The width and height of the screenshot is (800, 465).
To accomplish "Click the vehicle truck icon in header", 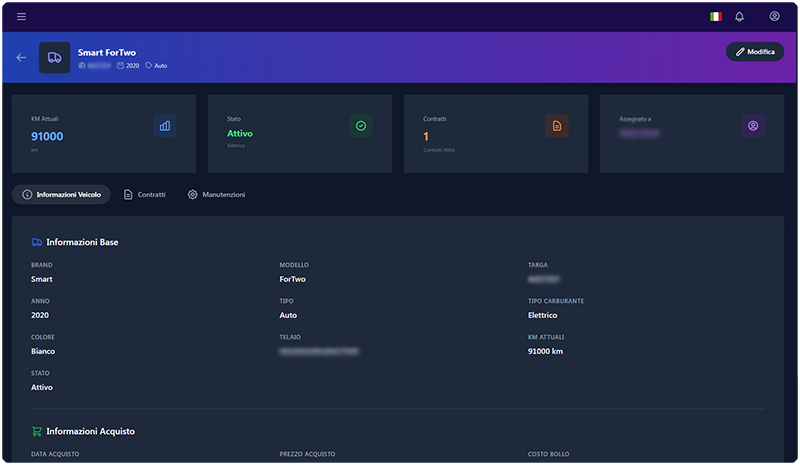I will (x=54, y=57).
